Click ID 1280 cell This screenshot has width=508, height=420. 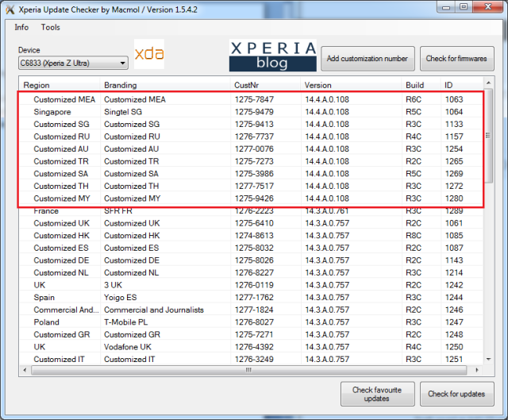(454, 198)
